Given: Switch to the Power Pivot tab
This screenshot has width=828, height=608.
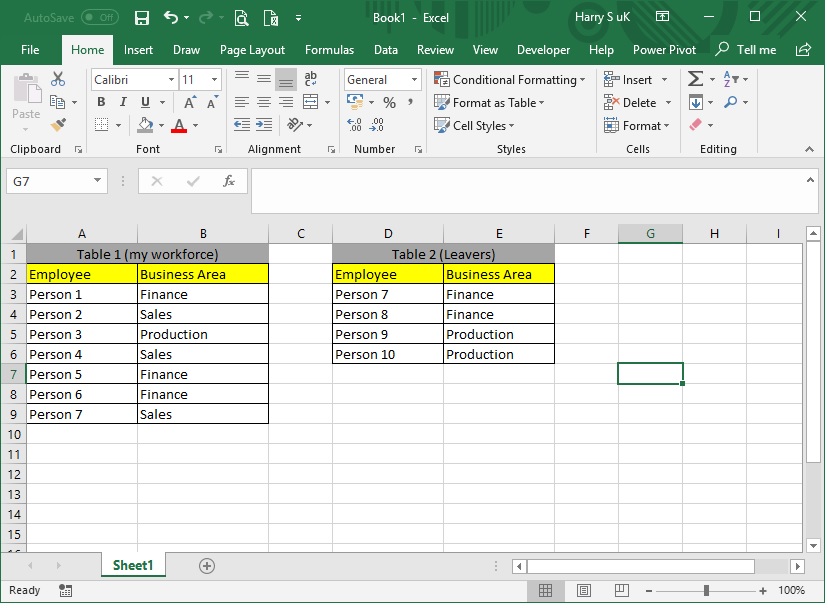Looking at the screenshot, I should [664, 50].
